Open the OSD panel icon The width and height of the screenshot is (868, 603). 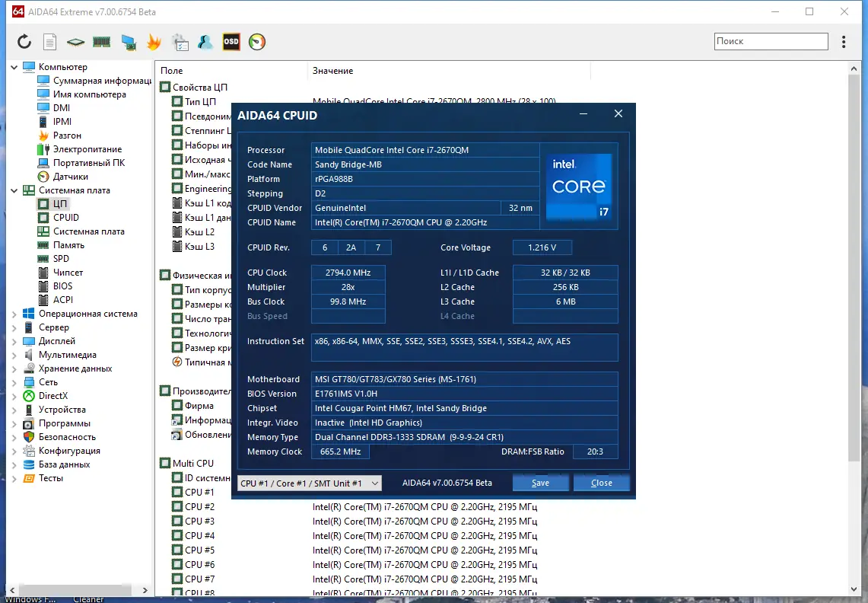[231, 42]
